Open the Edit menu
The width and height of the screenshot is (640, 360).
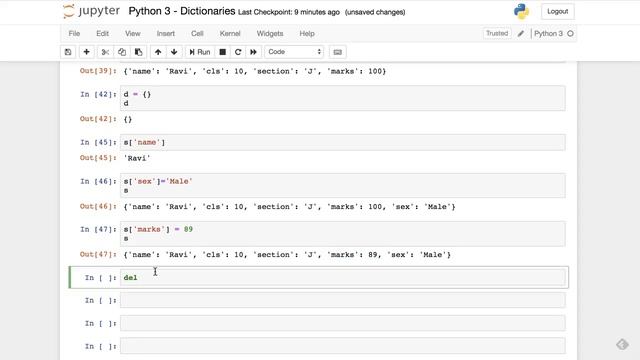(x=102, y=33)
